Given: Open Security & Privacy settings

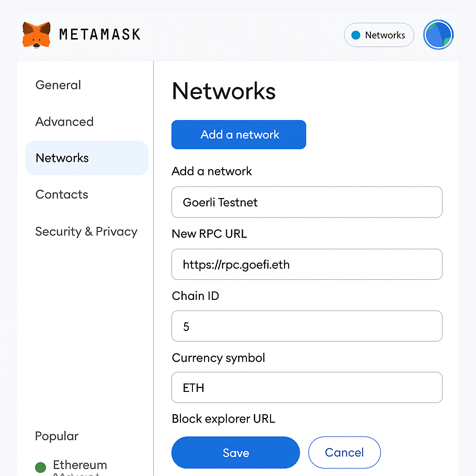Looking at the screenshot, I should 86,231.
